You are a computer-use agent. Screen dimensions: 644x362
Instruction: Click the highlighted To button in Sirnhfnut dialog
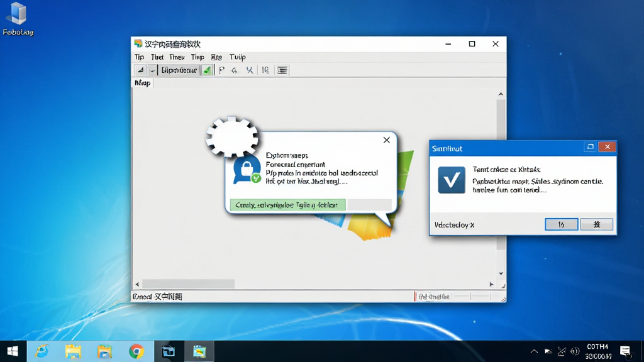point(562,224)
